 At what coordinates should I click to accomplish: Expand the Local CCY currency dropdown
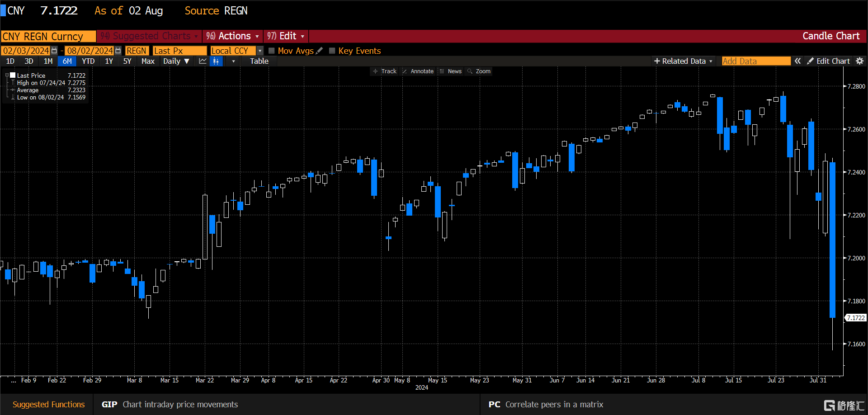pos(260,51)
